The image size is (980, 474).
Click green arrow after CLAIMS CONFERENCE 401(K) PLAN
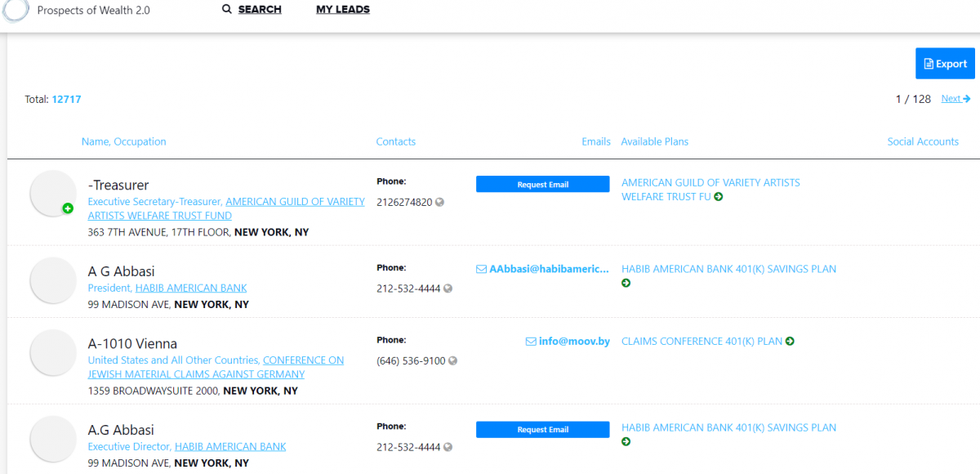(790, 342)
